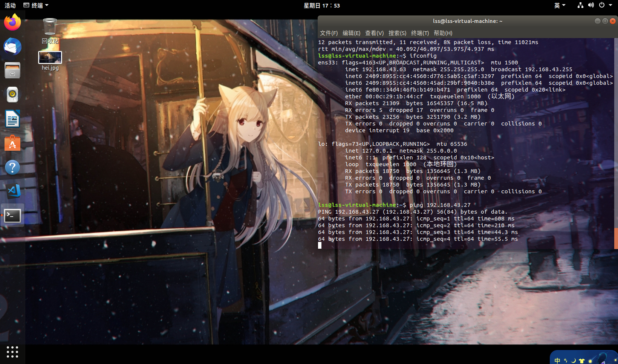Open the 查看(V) menu

(x=375, y=33)
